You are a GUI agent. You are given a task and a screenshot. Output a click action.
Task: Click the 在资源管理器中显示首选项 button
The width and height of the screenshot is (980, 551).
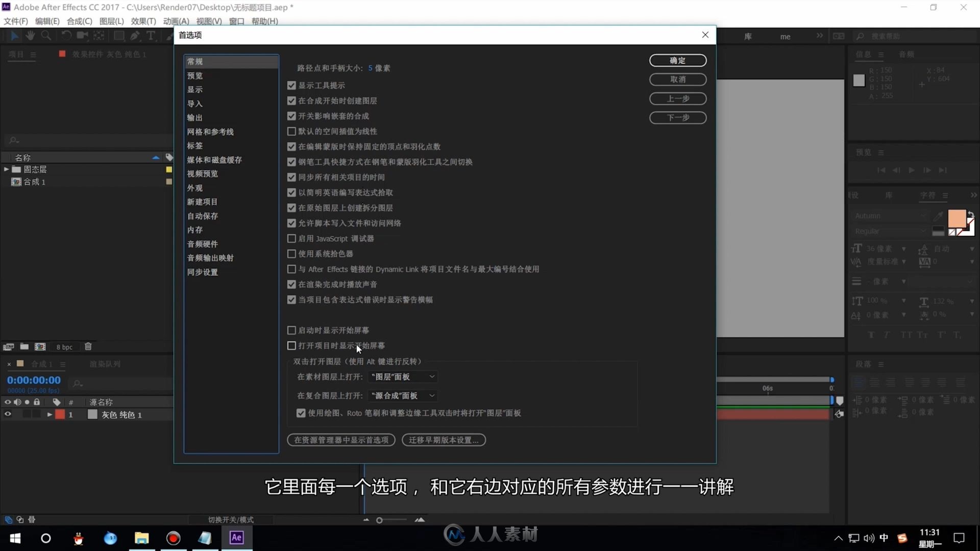point(340,439)
